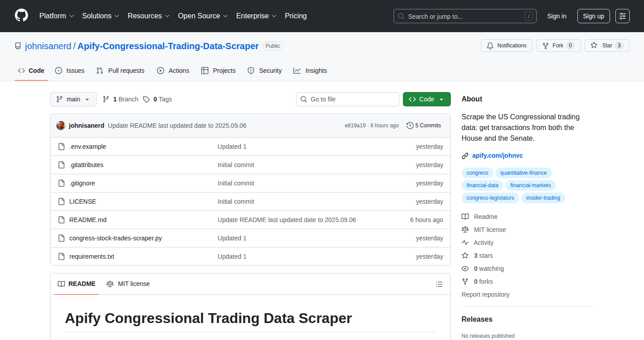Click the Notifications bell button

507,46
